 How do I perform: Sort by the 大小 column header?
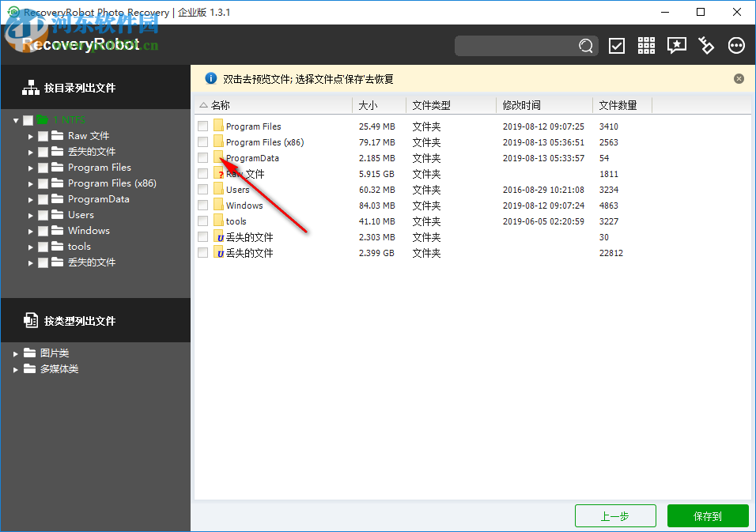click(x=369, y=104)
